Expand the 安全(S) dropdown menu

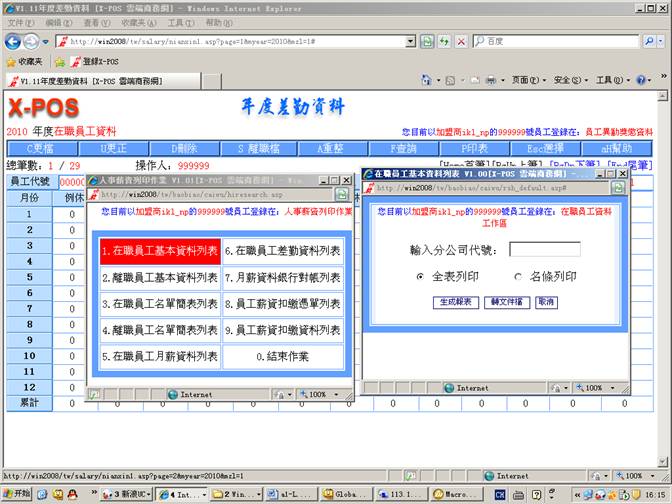tap(571, 80)
